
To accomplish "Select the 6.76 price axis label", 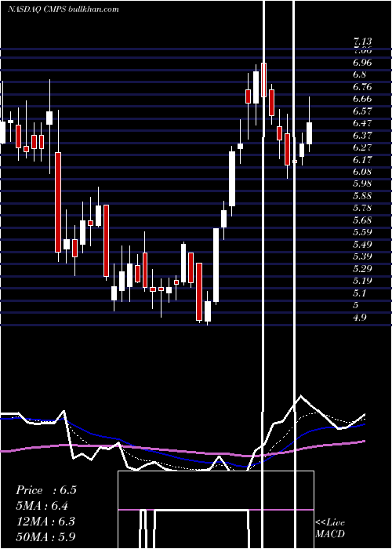I will pos(362,87).
